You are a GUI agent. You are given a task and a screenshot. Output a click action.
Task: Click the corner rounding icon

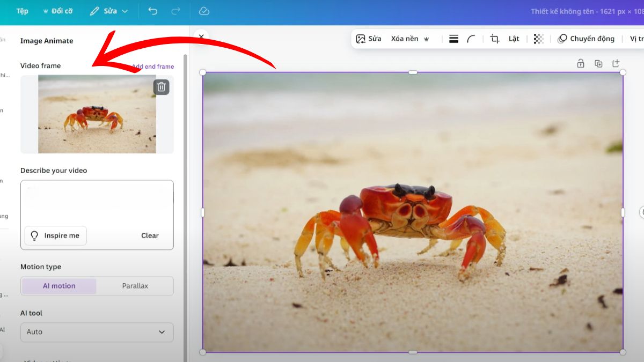click(x=471, y=39)
